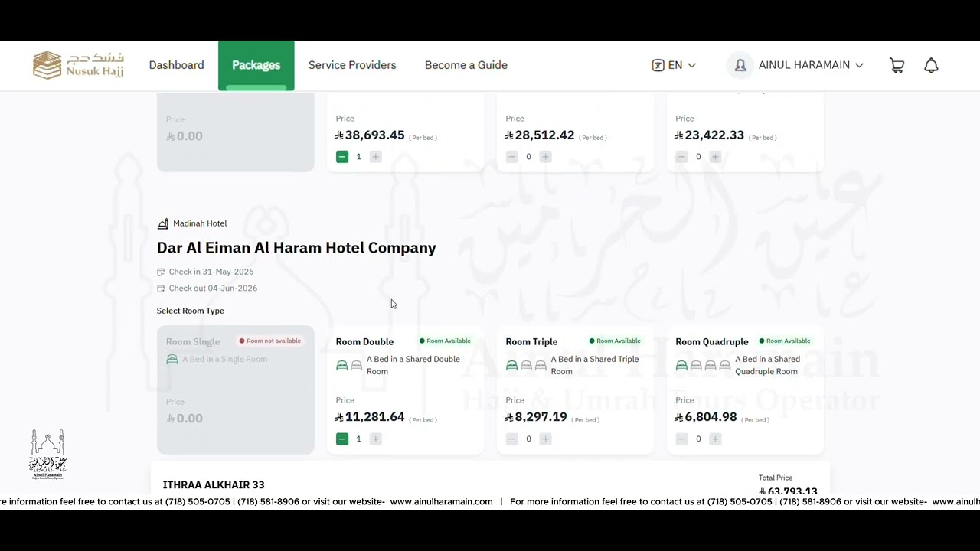980x551 pixels.
Task: Open the shopping cart
Action: pos(897,65)
